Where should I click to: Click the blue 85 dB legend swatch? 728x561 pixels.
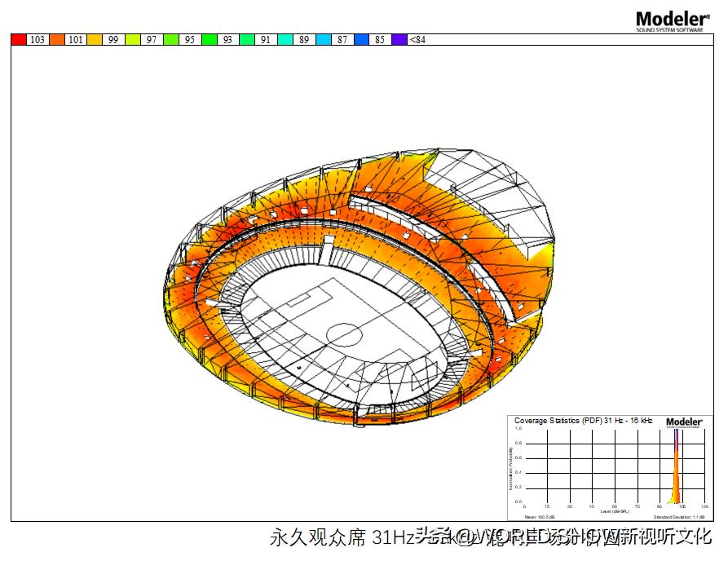coord(361,40)
